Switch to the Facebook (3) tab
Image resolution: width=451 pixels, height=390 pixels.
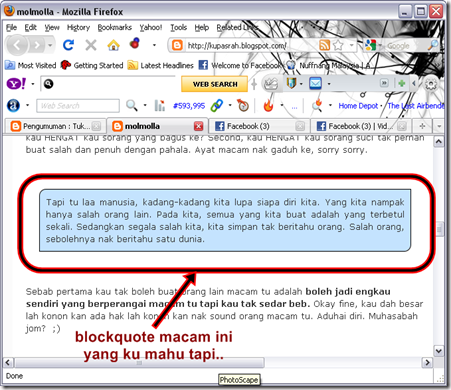point(259,126)
